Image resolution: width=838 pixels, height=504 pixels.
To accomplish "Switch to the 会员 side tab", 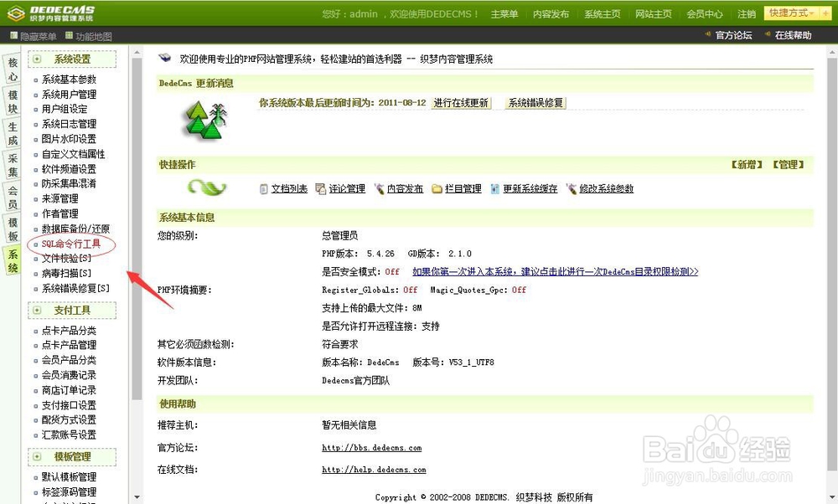I will point(13,197).
